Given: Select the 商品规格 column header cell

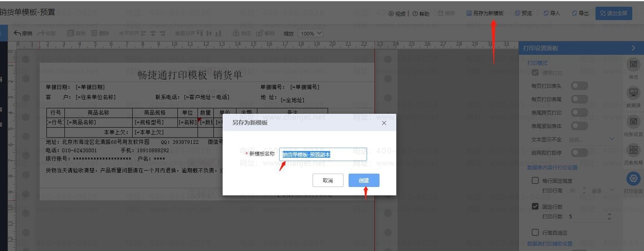Looking at the screenshot, I should [x=155, y=113].
